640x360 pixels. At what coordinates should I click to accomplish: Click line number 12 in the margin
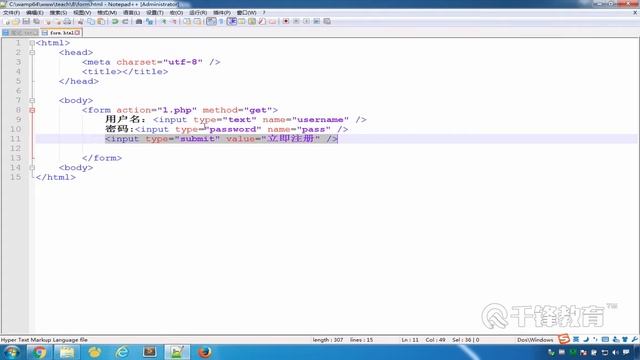click(16, 148)
